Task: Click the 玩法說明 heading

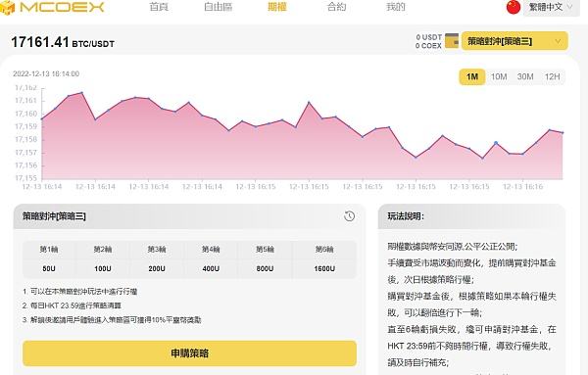Action: pos(406,216)
